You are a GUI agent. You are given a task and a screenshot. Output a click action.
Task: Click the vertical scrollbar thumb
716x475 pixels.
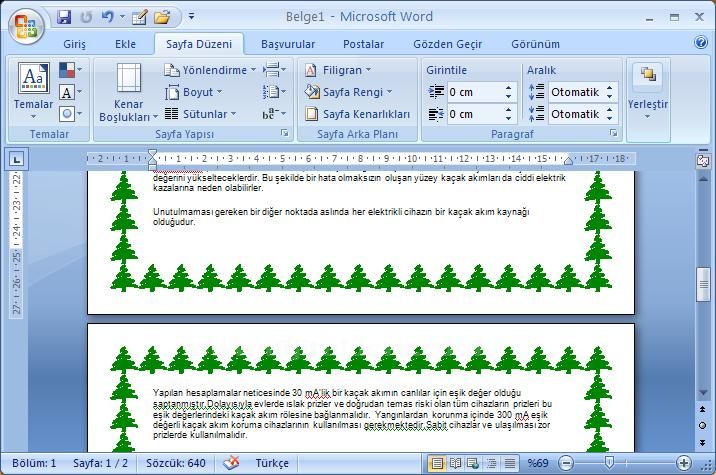703,284
